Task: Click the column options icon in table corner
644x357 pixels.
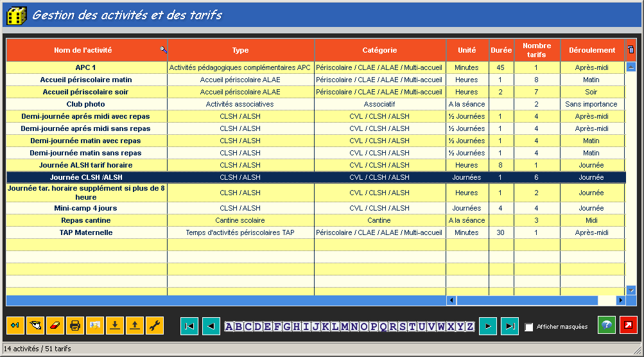Action: click(x=631, y=50)
